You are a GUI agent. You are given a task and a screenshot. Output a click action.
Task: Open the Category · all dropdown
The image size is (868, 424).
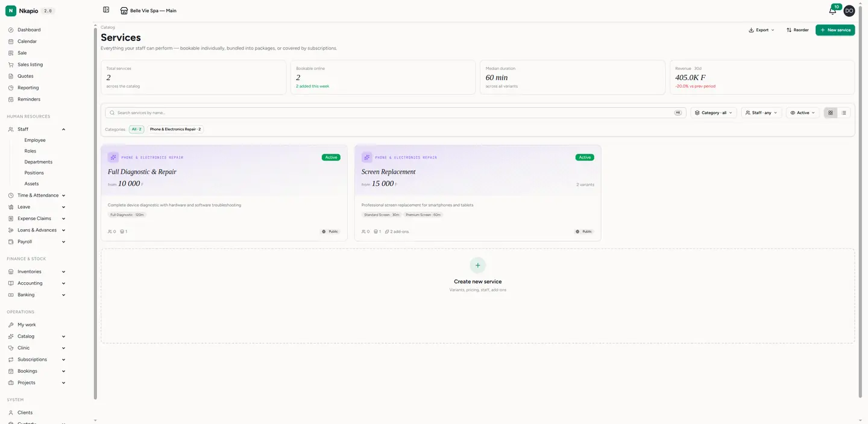tap(714, 113)
